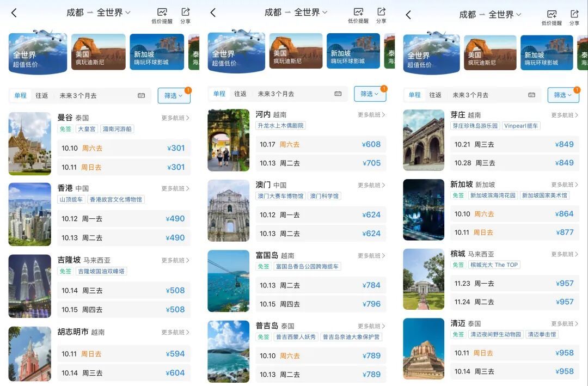The width and height of the screenshot is (588, 386).
Task: Expand 更多航班 for 富国岛
Action: point(371,256)
